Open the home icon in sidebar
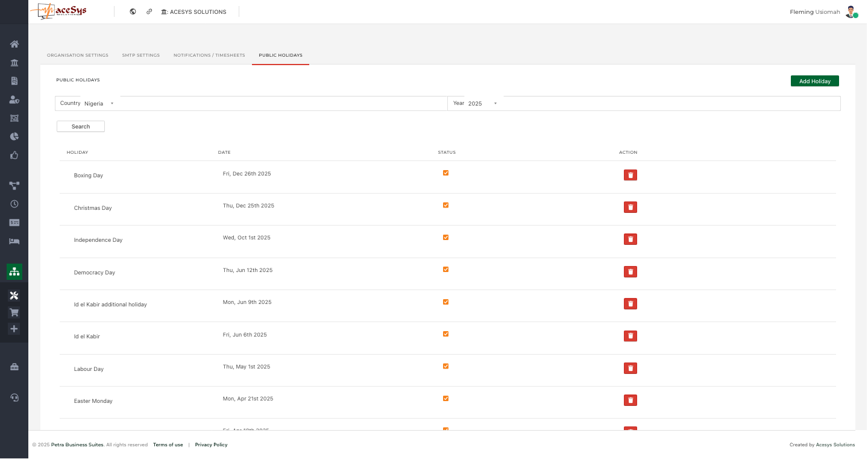Screen dimensions: 868x459 [x=14, y=44]
